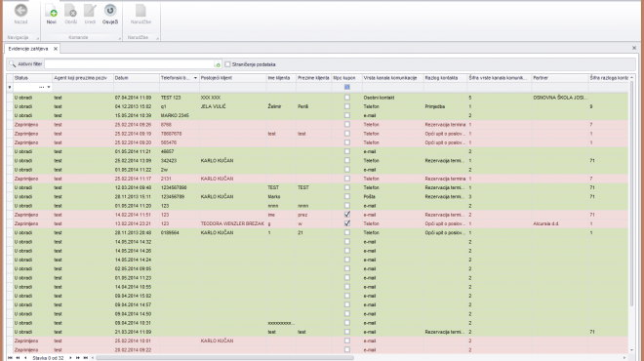Click the vertical scrollbar thumb
The height and width of the screenshot is (361, 644).
pyautogui.click(x=631, y=193)
